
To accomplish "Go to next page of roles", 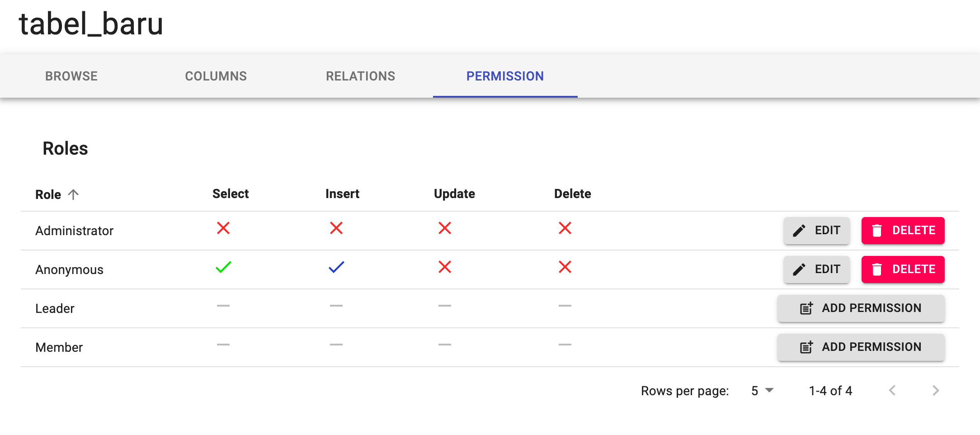I will click(x=935, y=391).
